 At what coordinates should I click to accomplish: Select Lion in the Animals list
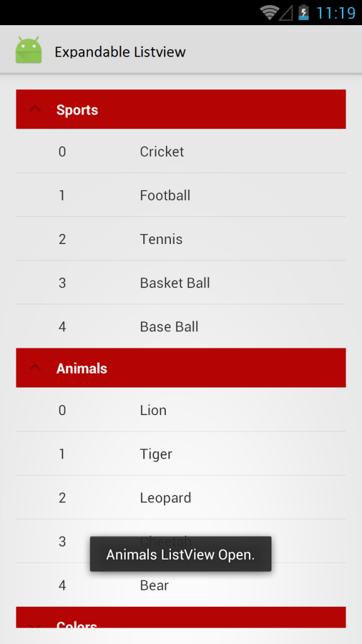point(181,410)
